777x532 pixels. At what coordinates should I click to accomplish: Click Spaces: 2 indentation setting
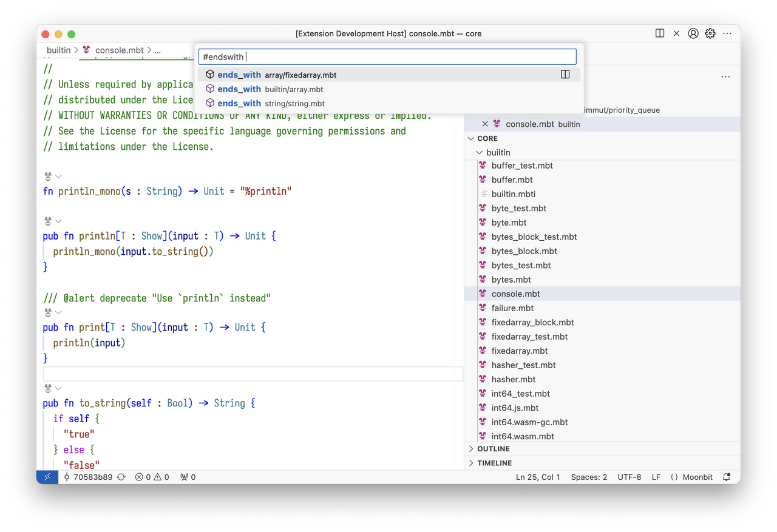pos(589,477)
